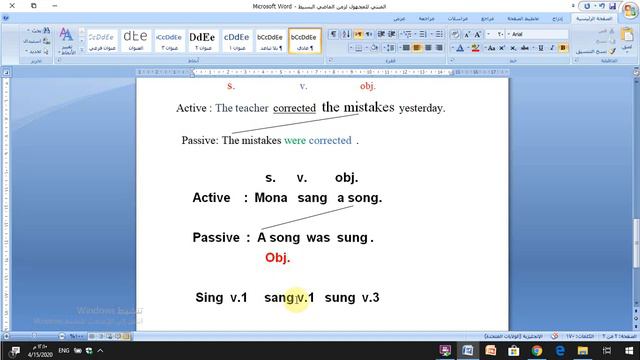Screen dimensions: 640x360
Task: Apply text highlight color
Action: tap(475, 48)
